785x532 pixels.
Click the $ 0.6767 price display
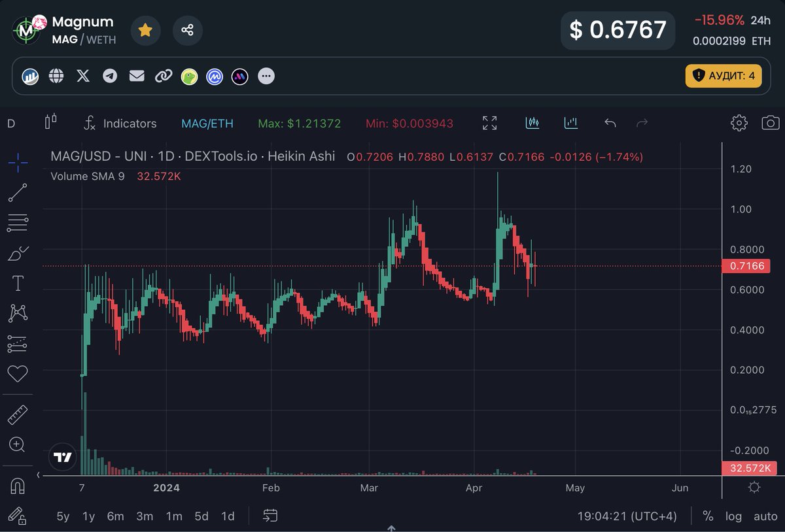618,29
